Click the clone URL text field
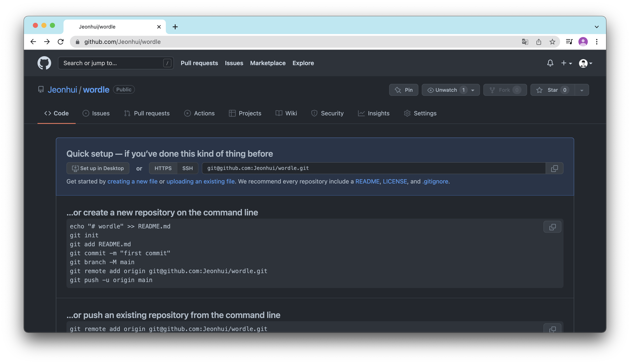 pyautogui.click(x=373, y=168)
